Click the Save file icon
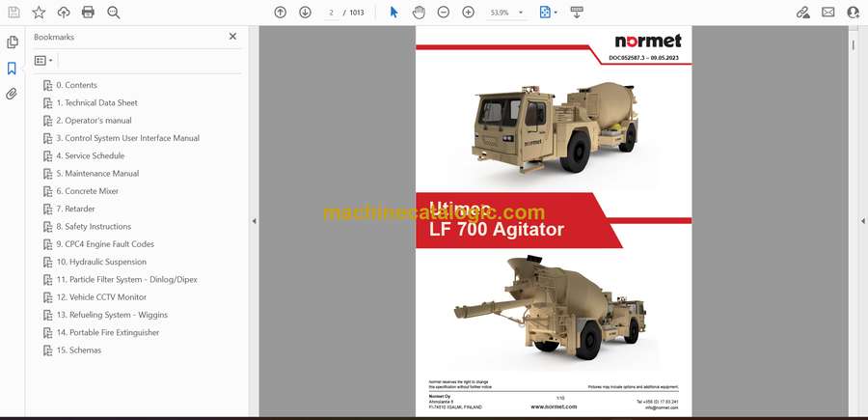868x420 pixels. (14, 13)
